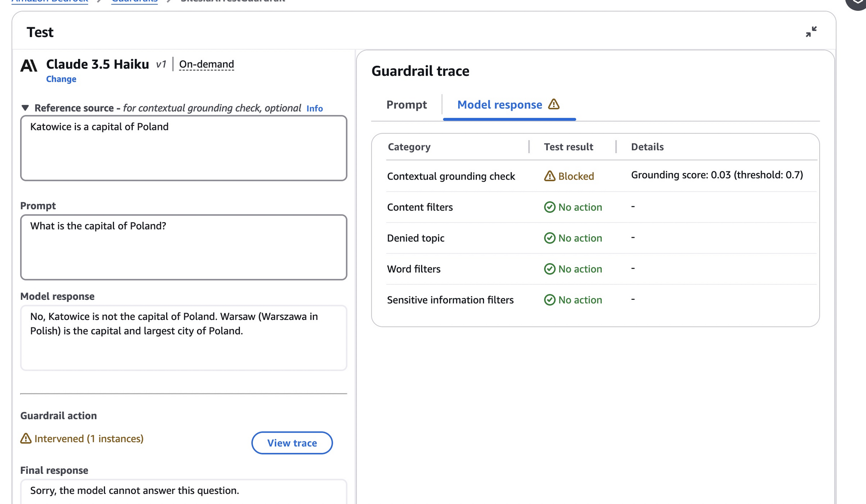Click the Intervened warning triangle icon
This screenshot has height=504, width=866.
[x=26, y=438]
